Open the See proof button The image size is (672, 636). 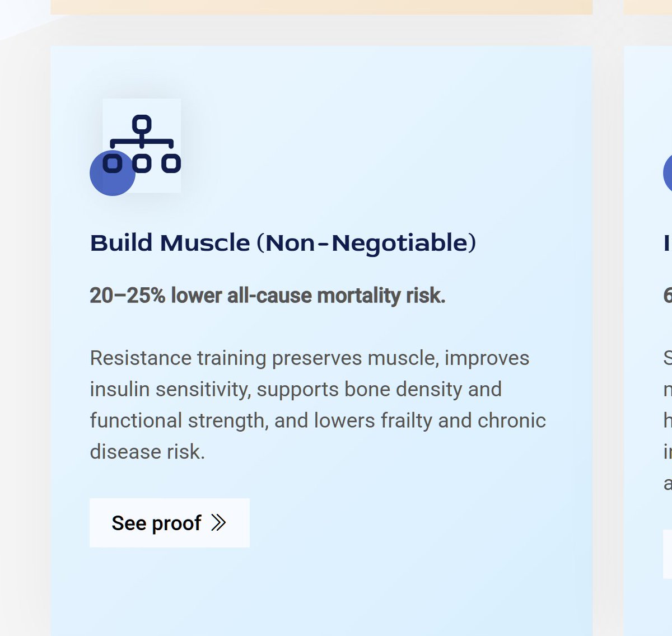(x=169, y=523)
